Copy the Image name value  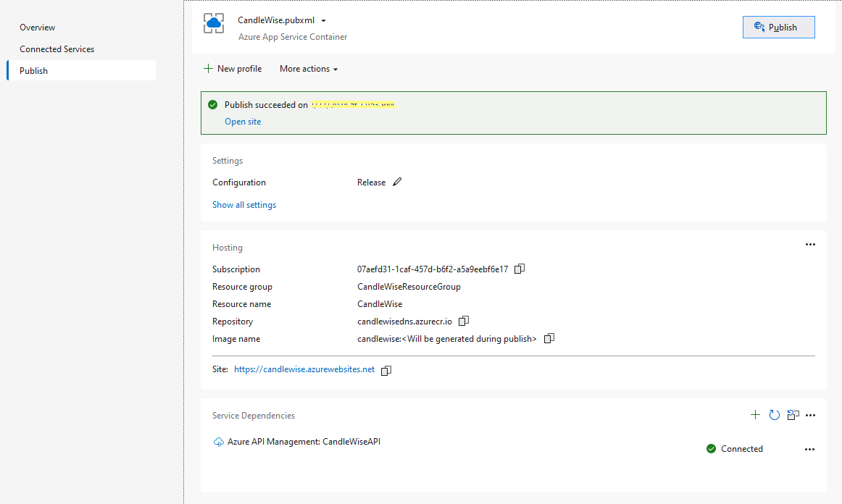(x=549, y=338)
